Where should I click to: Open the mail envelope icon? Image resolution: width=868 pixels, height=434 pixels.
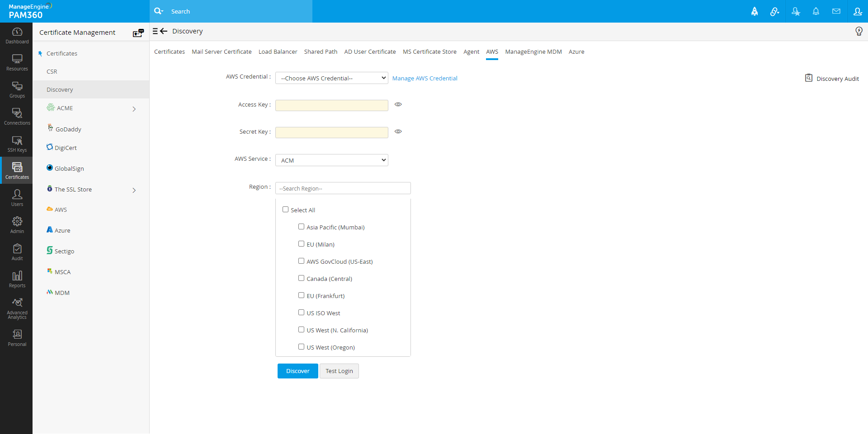tap(836, 11)
